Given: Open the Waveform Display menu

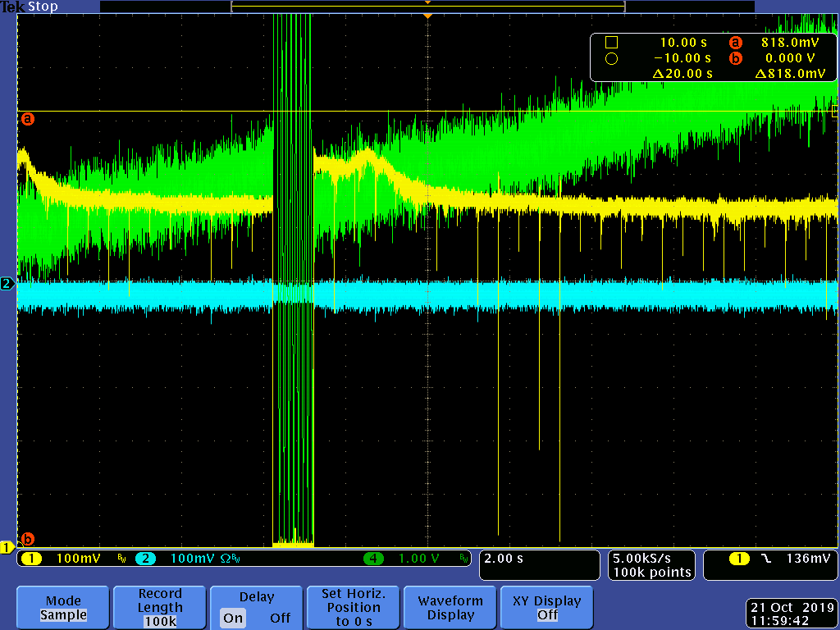Looking at the screenshot, I should pyautogui.click(x=450, y=608).
